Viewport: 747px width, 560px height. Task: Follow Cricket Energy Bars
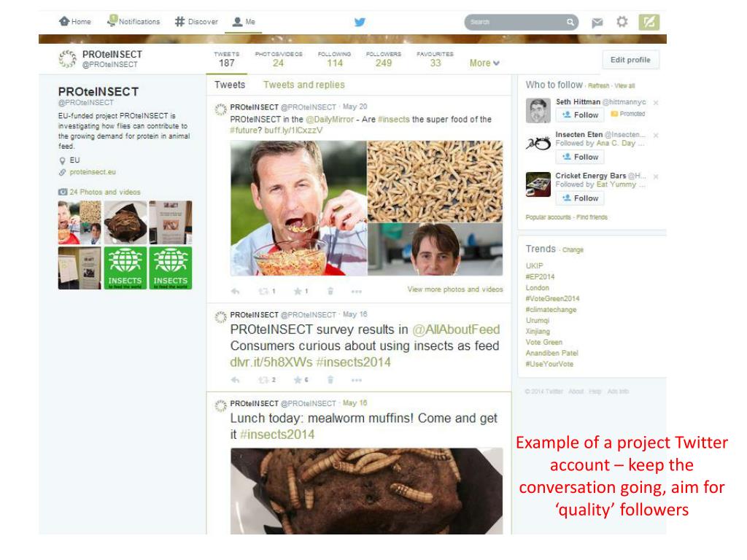(x=580, y=198)
